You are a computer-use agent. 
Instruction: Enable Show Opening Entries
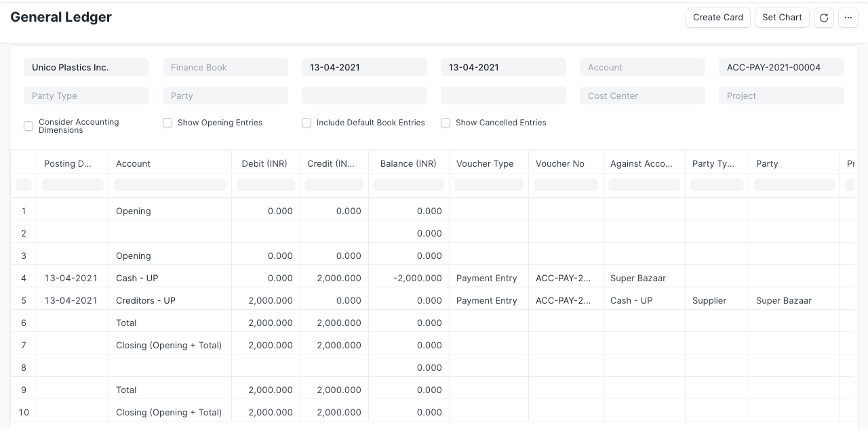pos(167,123)
